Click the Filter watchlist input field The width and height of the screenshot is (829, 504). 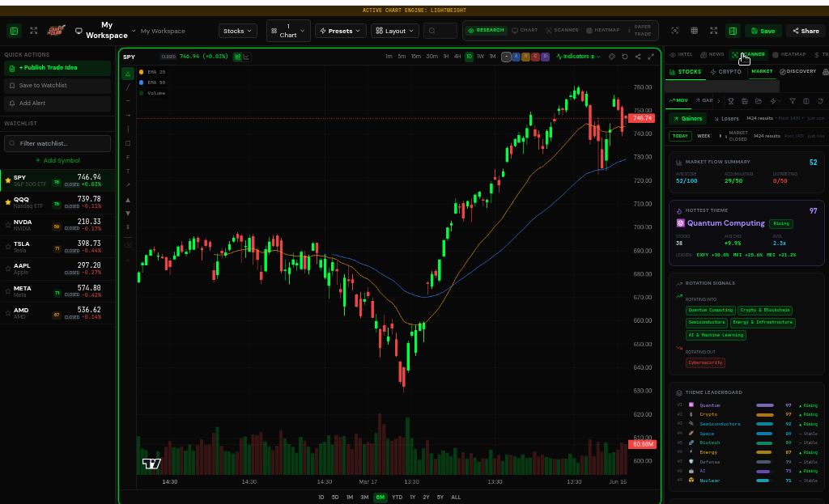[57, 144]
